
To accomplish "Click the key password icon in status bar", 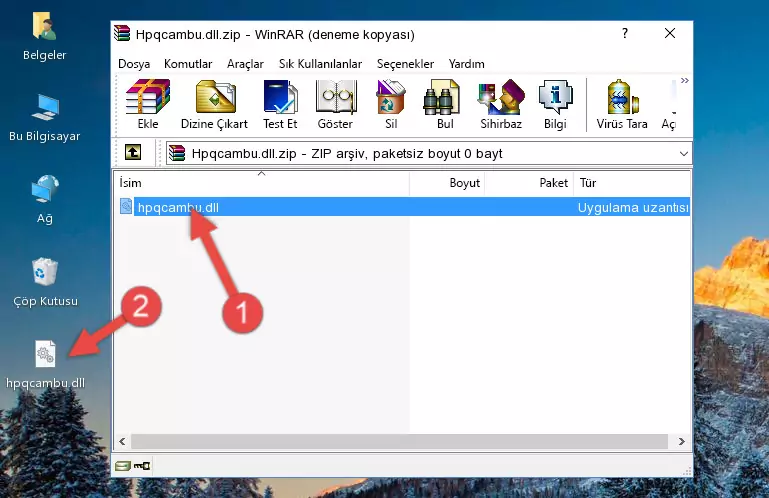I will pyautogui.click(x=142, y=465).
